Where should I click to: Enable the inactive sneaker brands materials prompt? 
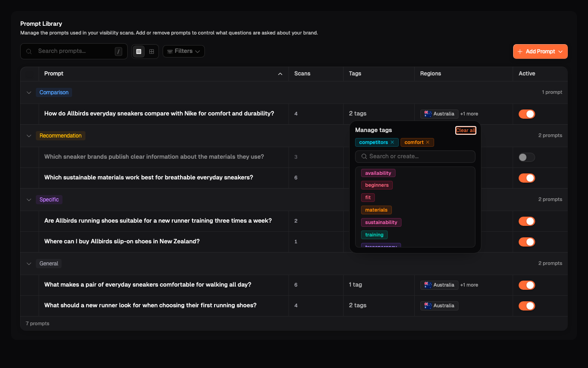pos(527,157)
